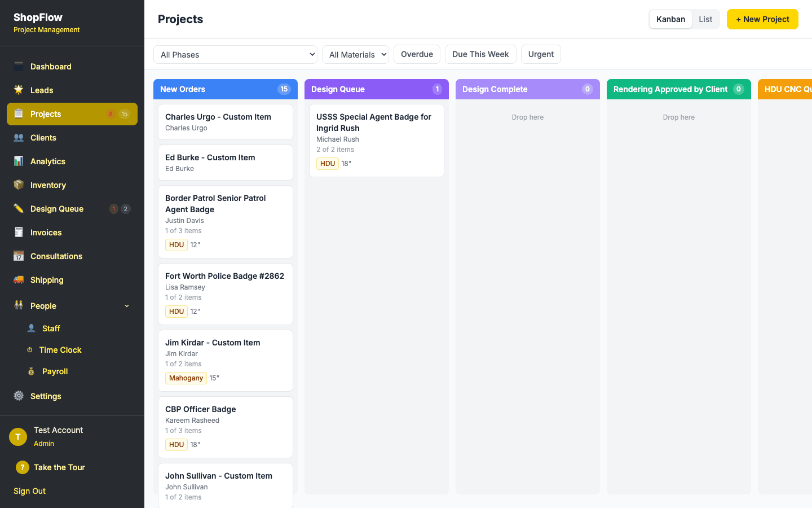The image size is (812, 508).
Task: Open the Dashboard from the sidebar
Action: click(51, 67)
